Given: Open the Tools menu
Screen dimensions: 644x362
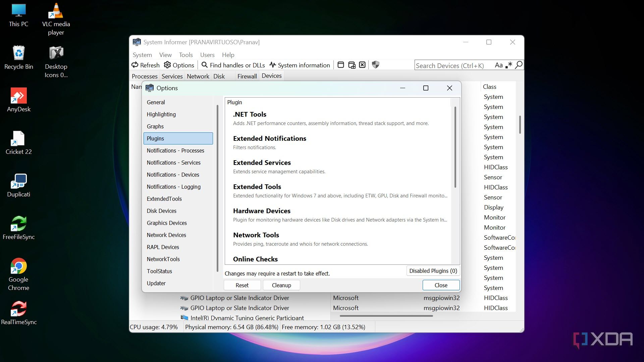Looking at the screenshot, I should tap(186, 55).
